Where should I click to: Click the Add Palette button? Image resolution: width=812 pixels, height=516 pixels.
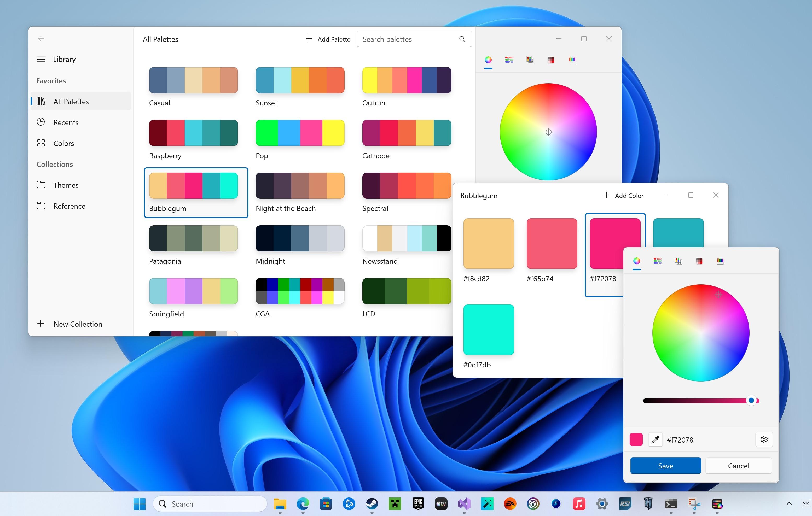tap(328, 39)
